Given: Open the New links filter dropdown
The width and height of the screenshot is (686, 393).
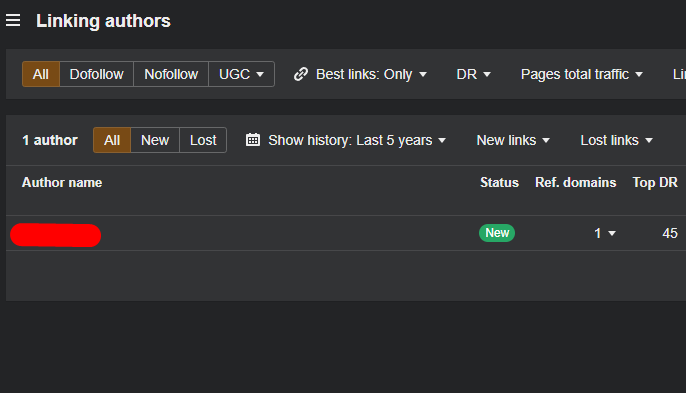Looking at the screenshot, I should 513,140.
